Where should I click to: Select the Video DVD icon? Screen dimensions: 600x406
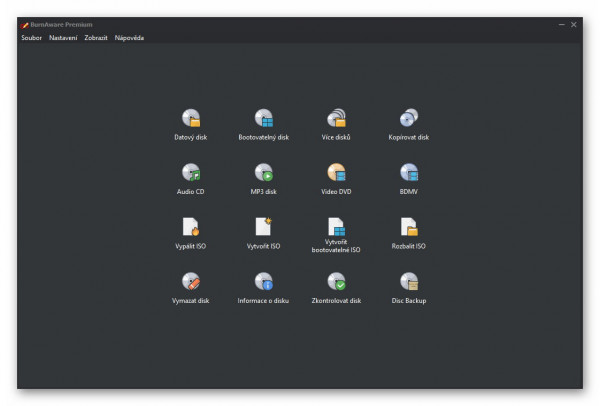[336, 173]
